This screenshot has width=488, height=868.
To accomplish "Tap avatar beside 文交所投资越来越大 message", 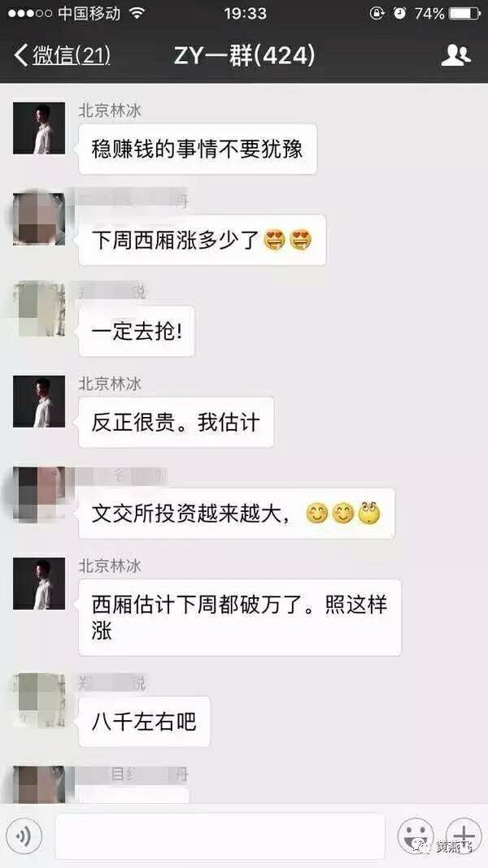I will pyautogui.click(x=39, y=493).
